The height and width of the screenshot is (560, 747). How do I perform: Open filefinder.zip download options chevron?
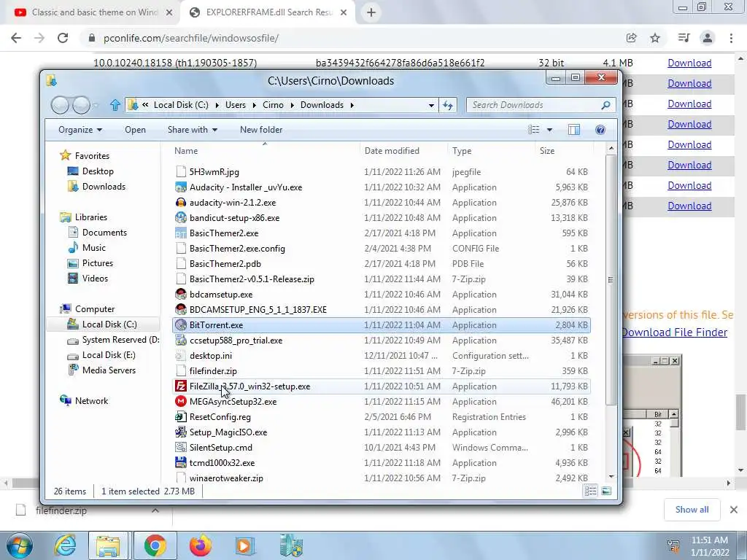(x=155, y=510)
